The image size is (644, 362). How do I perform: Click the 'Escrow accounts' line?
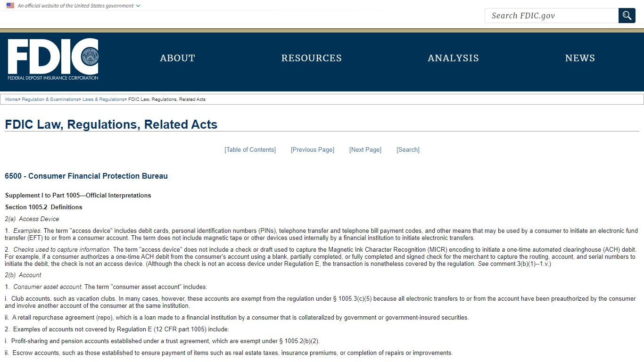pos(229,353)
